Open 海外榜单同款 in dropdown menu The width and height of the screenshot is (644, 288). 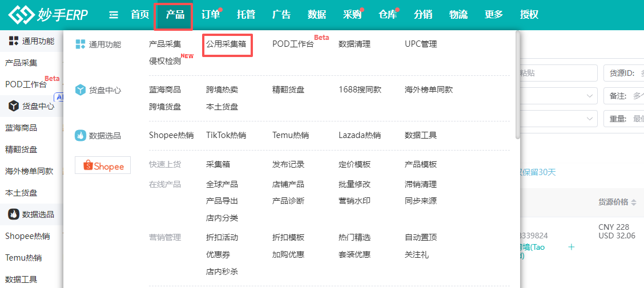pos(429,90)
